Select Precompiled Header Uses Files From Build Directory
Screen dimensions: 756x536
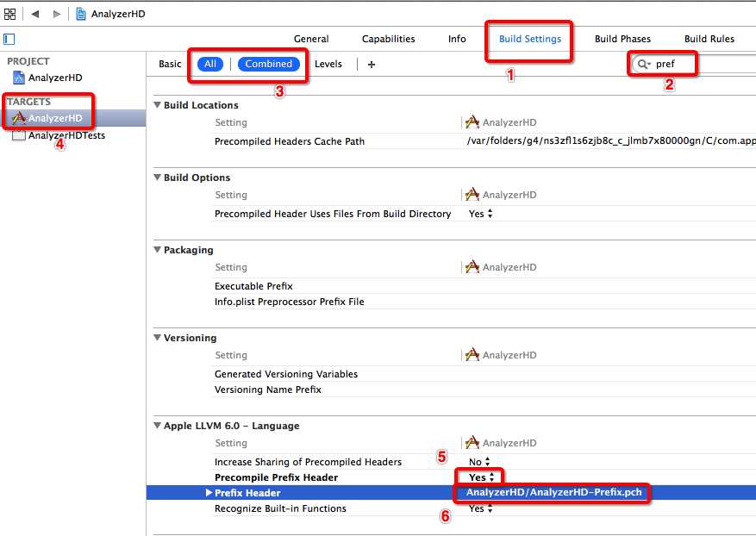pyautogui.click(x=333, y=214)
